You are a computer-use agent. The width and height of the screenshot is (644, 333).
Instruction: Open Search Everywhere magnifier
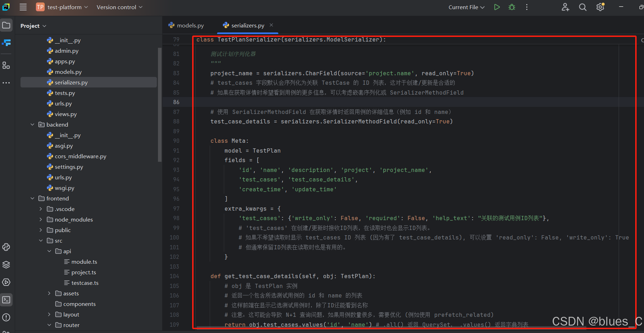[583, 7]
